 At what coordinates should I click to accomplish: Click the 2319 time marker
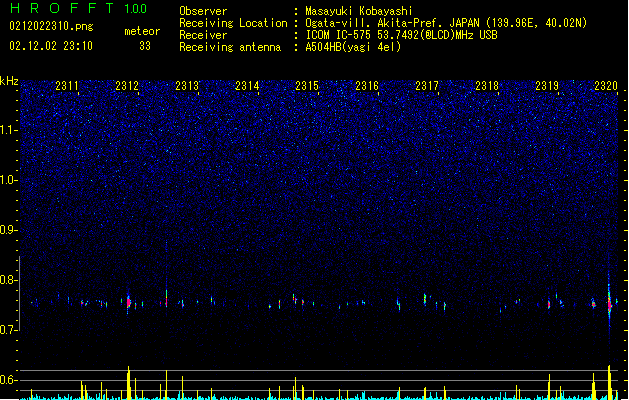tap(547, 86)
